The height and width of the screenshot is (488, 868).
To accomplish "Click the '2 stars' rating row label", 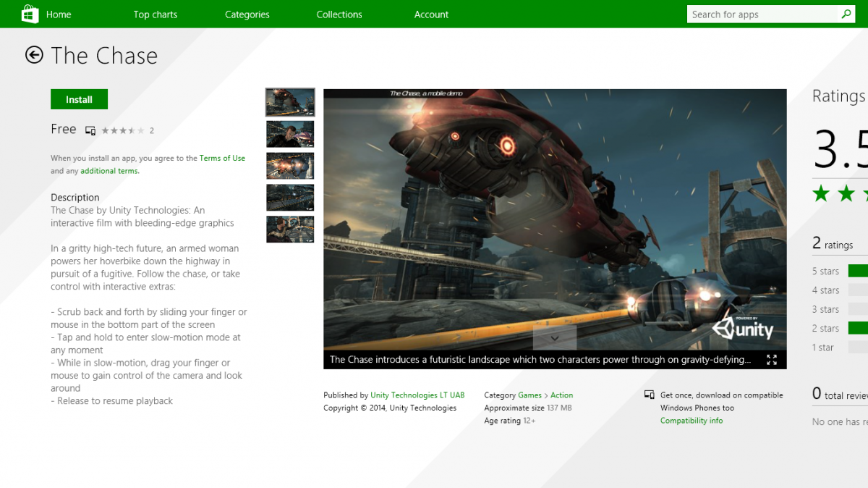I will pyautogui.click(x=825, y=329).
